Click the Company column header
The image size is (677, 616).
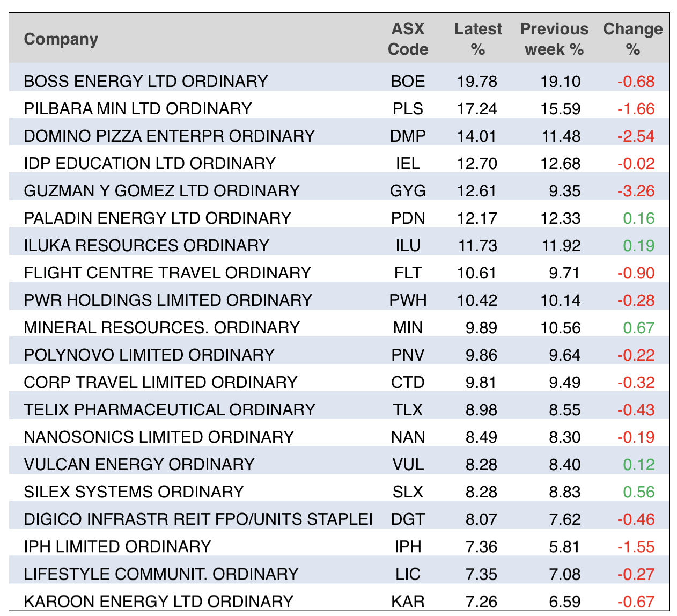click(x=61, y=39)
